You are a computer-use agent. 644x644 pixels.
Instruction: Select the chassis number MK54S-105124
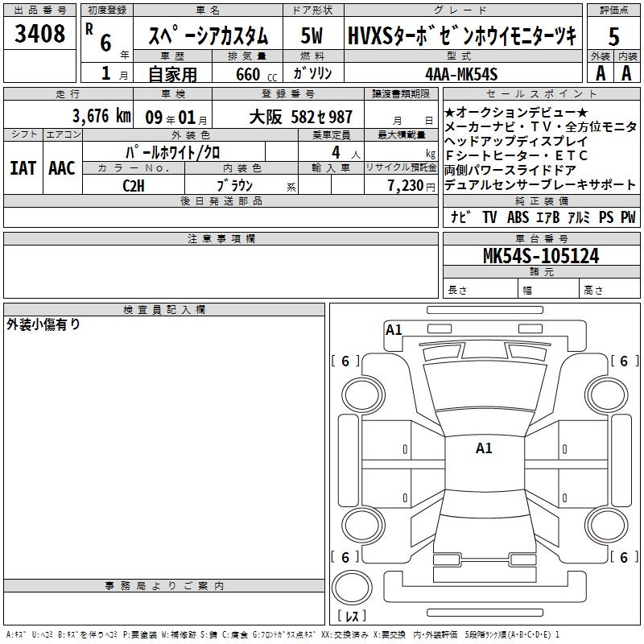pyautogui.click(x=540, y=257)
